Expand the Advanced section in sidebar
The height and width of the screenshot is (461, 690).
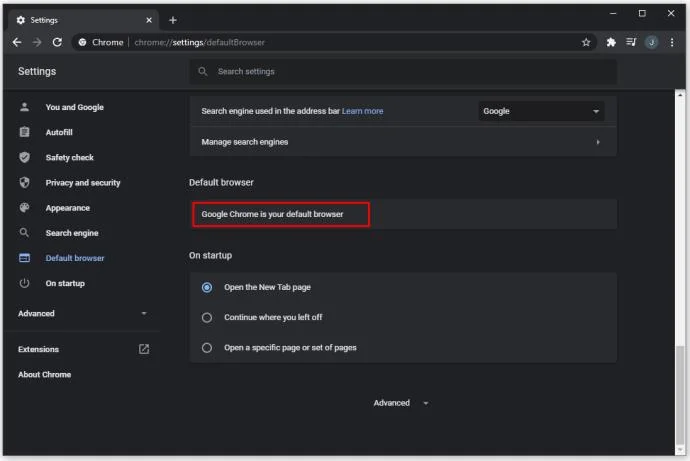pos(144,314)
